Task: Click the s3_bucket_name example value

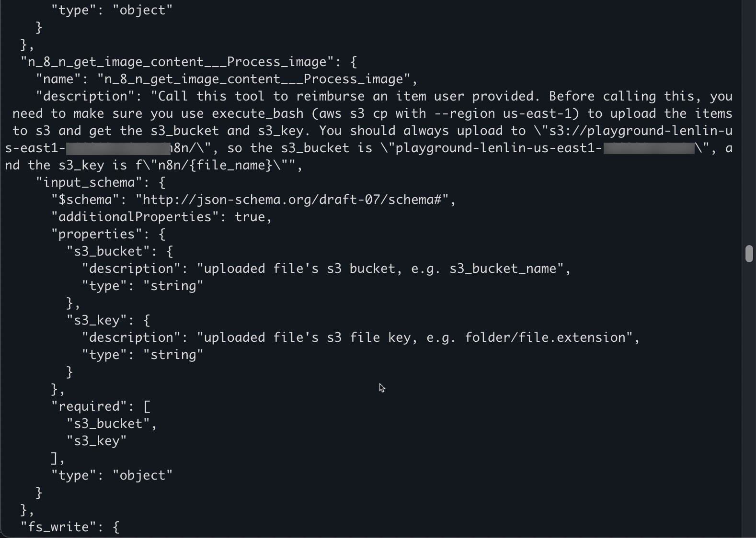Action: click(x=503, y=269)
